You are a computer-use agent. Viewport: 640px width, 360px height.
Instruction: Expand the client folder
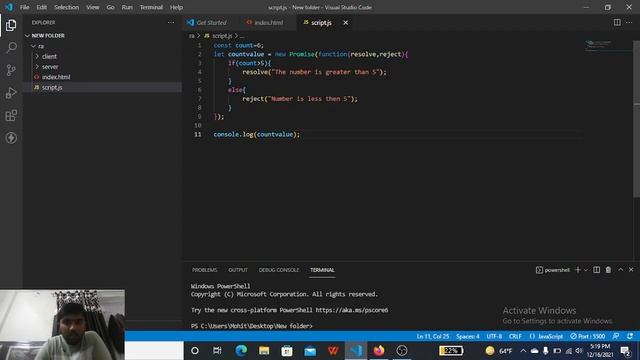[102, 56]
